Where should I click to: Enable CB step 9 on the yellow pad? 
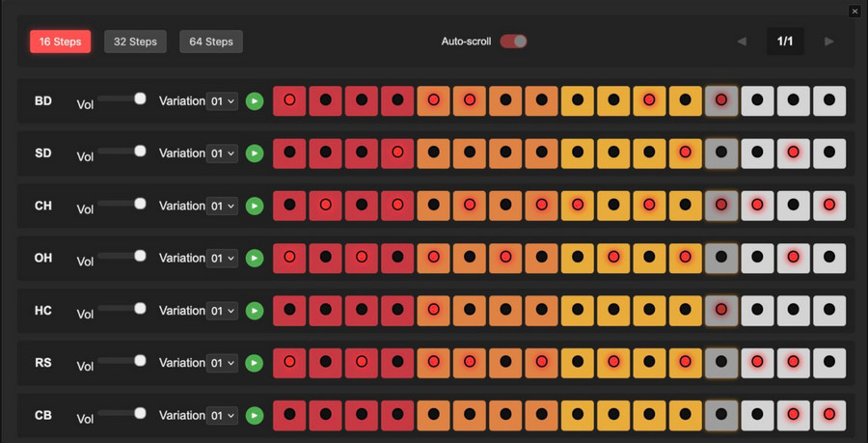coord(578,415)
